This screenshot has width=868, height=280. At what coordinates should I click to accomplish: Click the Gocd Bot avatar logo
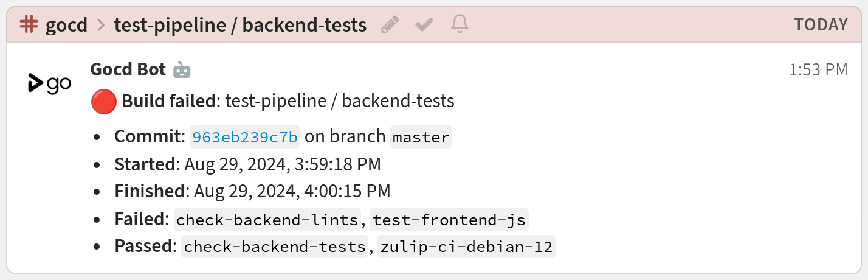(50, 83)
